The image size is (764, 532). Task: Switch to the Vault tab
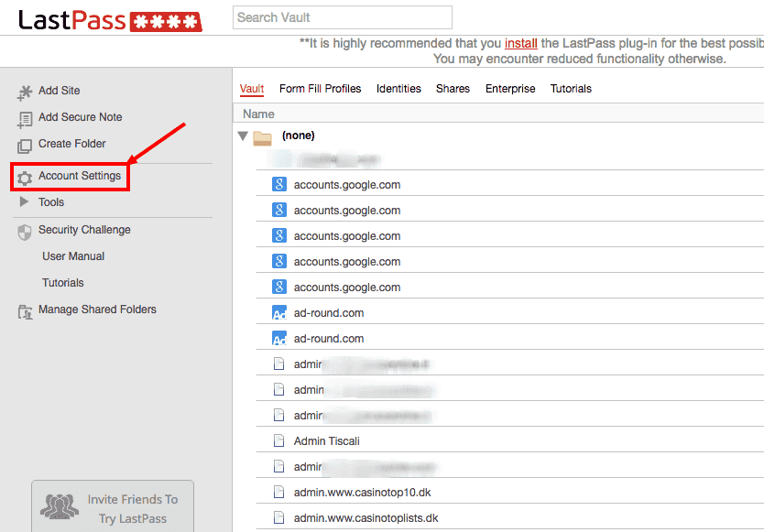251,89
